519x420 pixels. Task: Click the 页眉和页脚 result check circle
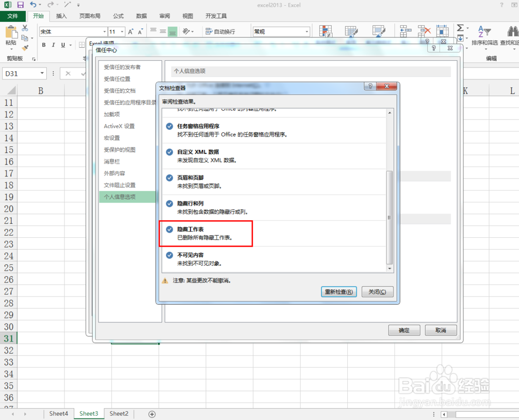tap(169, 178)
